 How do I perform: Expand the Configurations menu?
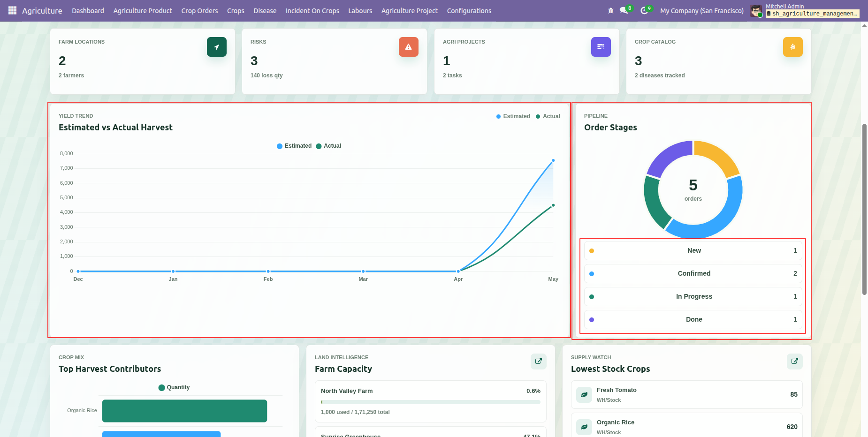[x=469, y=11]
